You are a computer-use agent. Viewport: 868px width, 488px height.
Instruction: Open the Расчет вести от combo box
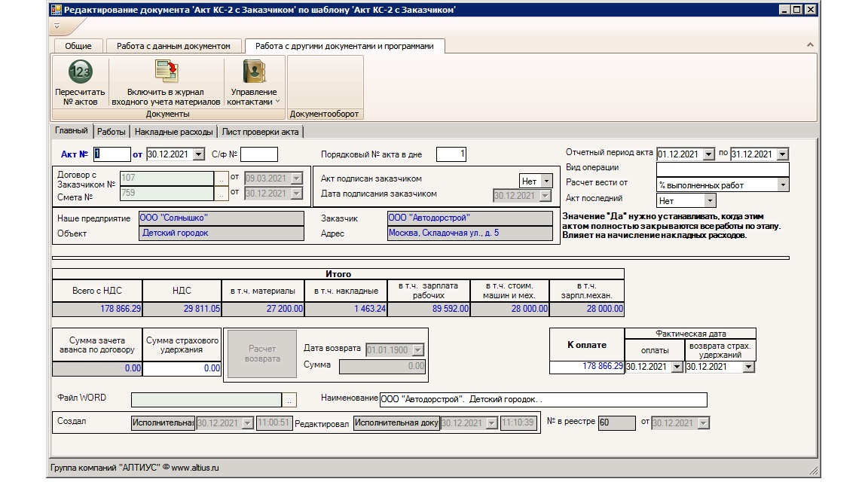(783, 185)
